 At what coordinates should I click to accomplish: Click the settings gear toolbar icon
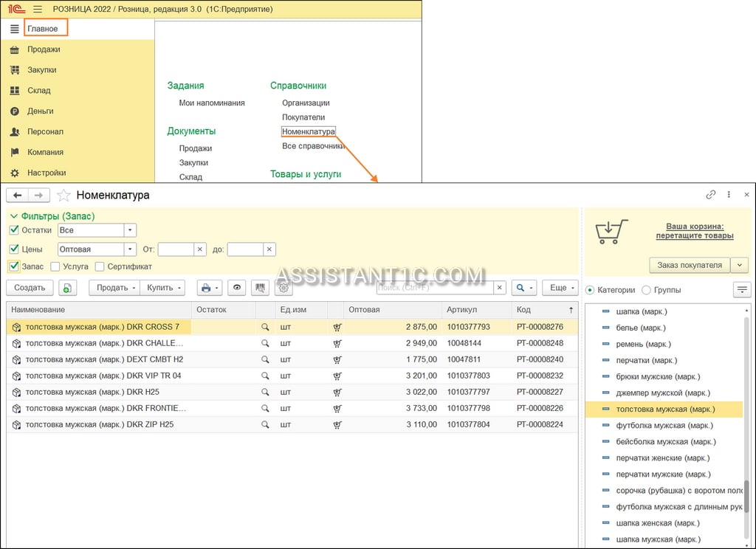coord(283,288)
